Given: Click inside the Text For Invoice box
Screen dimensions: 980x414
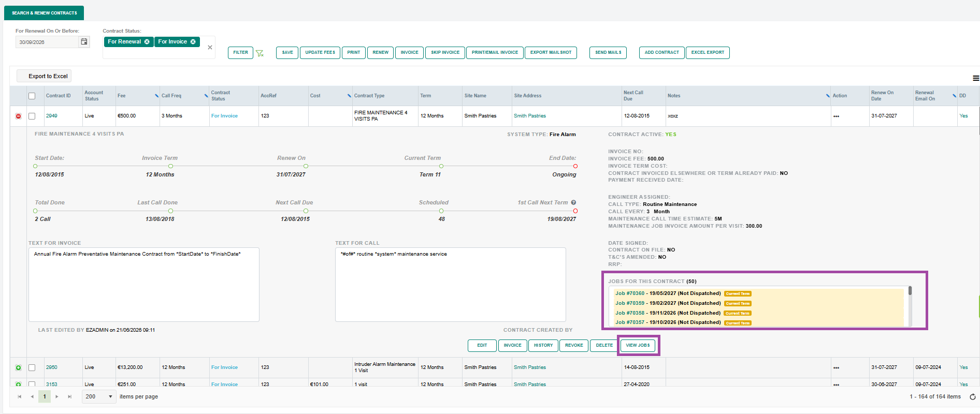Looking at the screenshot, I should click(x=144, y=285).
